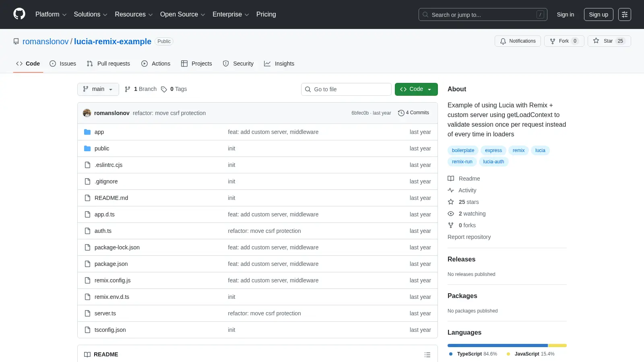This screenshot has width=644, height=362.
Task: Open the GitHub home logo
Action: click(x=19, y=14)
